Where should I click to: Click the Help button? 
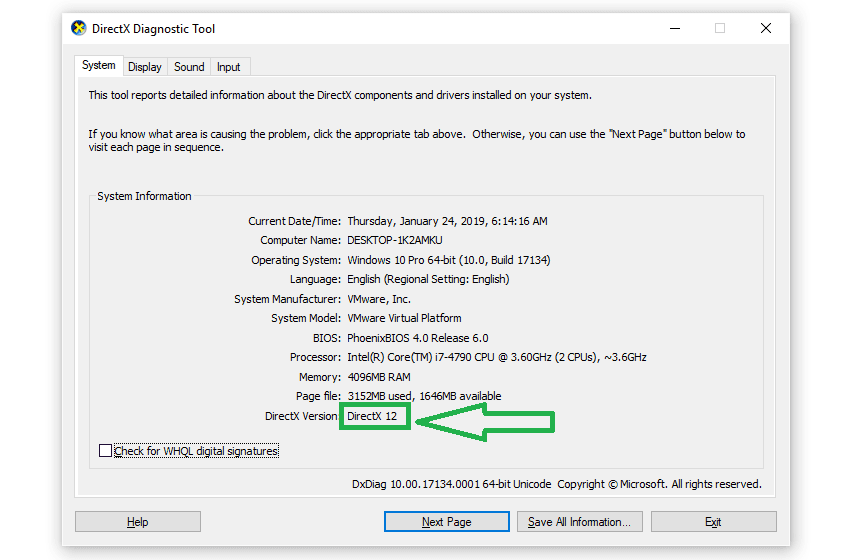coord(138,521)
